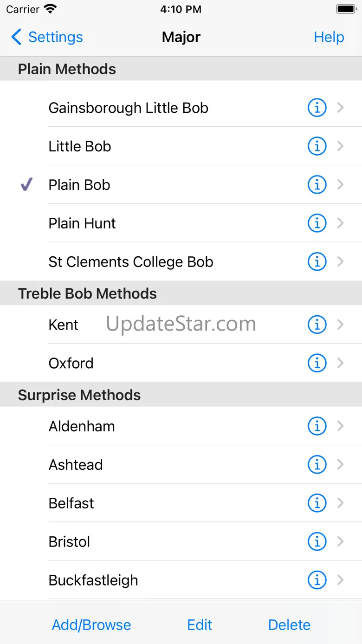
Task: Show Oxford method info
Action: coord(317,363)
